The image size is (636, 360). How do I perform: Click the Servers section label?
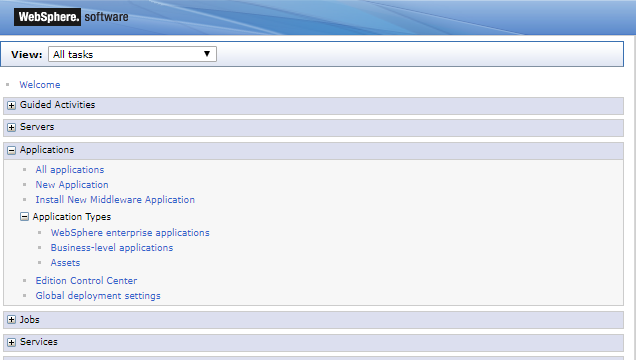[x=37, y=127]
